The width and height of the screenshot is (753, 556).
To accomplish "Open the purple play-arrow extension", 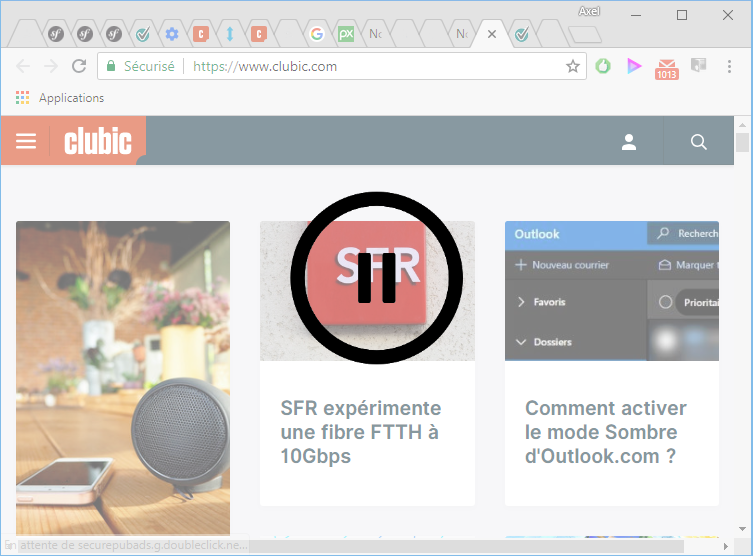I will click(634, 66).
